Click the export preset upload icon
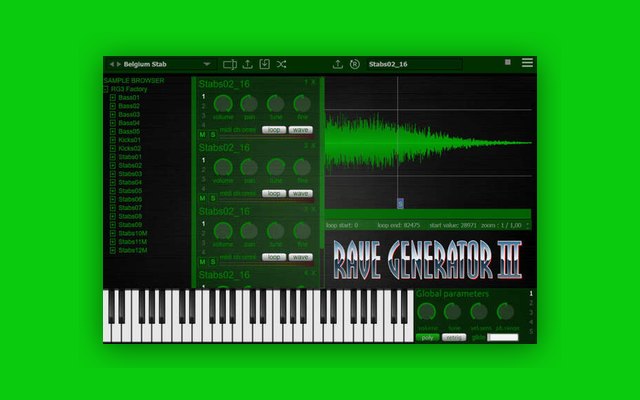Viewport: 640px width, 400px height. 247,64
